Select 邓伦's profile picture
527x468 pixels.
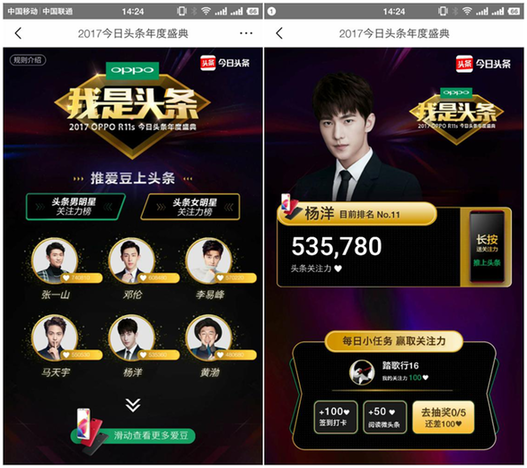132,260
